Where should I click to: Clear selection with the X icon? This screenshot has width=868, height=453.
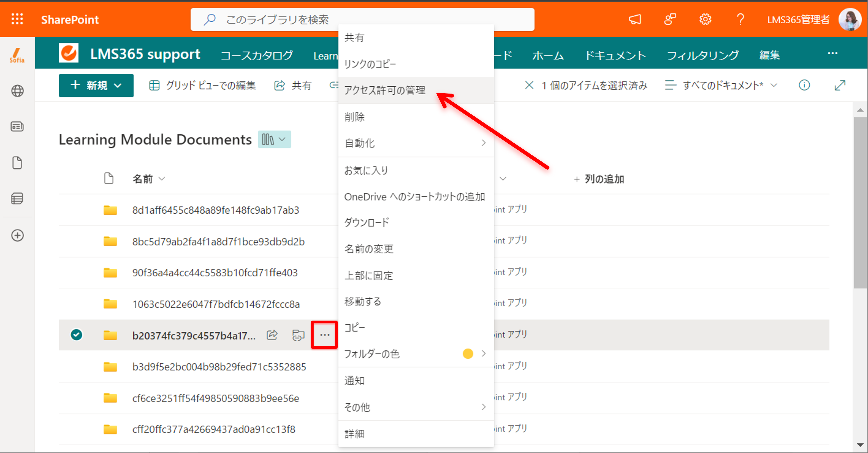pyautogui.click(x=529, y=85)
